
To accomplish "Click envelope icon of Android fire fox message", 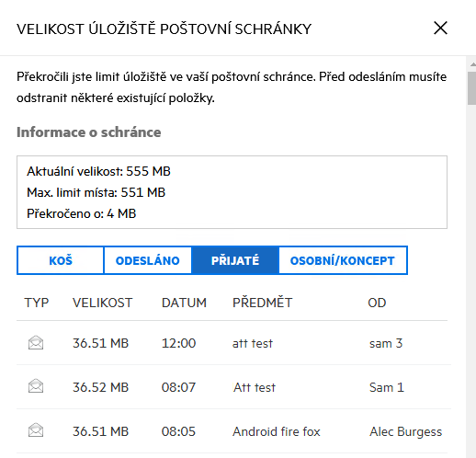I will (36, 430).
